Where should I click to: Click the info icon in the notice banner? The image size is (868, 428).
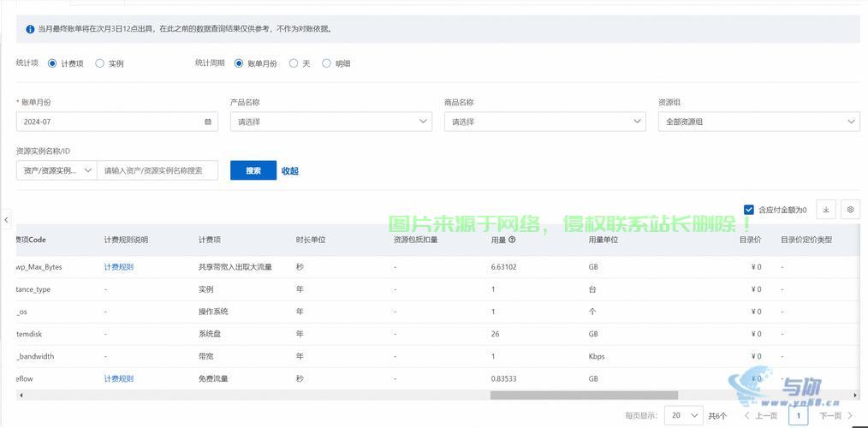pyautogui.click(x=29, y=28)
